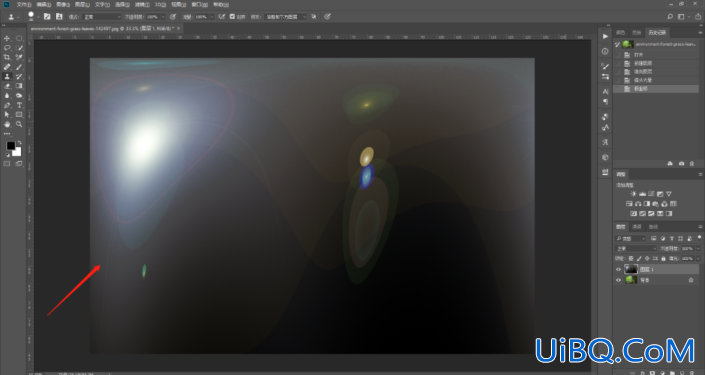Open the layer blend mode dropdown
The width and height of the screenshot is (705, 375).
point(636,248)
